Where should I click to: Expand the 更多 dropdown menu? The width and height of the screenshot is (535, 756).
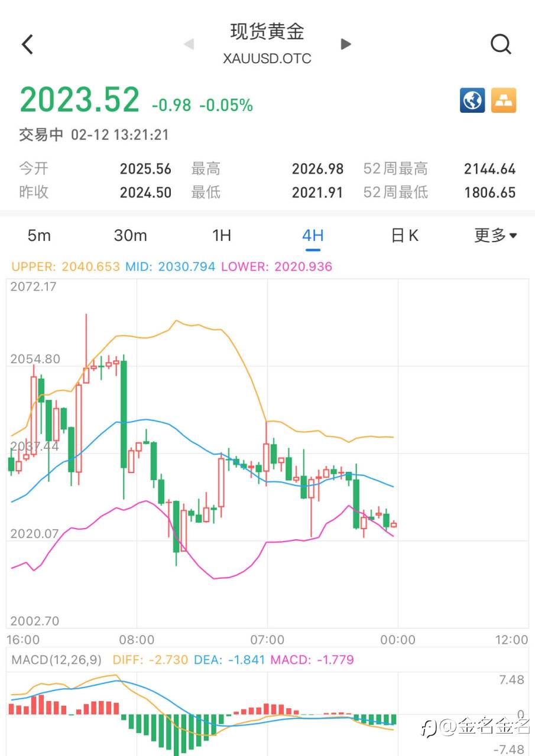point(495,236)
